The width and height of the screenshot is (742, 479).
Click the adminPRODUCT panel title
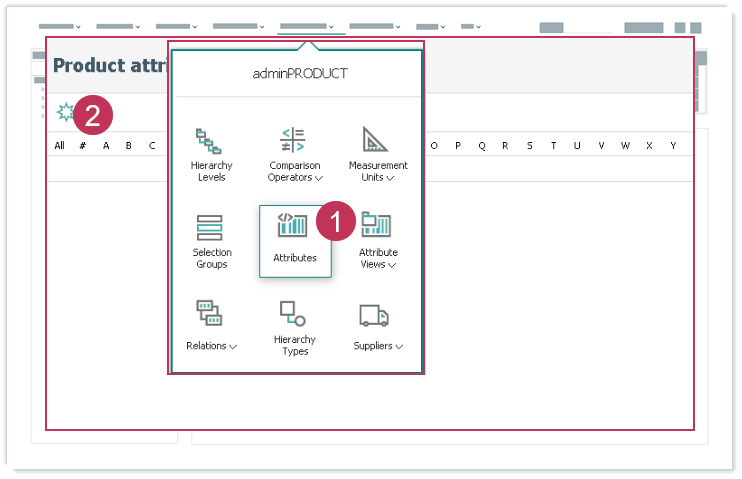297,74
